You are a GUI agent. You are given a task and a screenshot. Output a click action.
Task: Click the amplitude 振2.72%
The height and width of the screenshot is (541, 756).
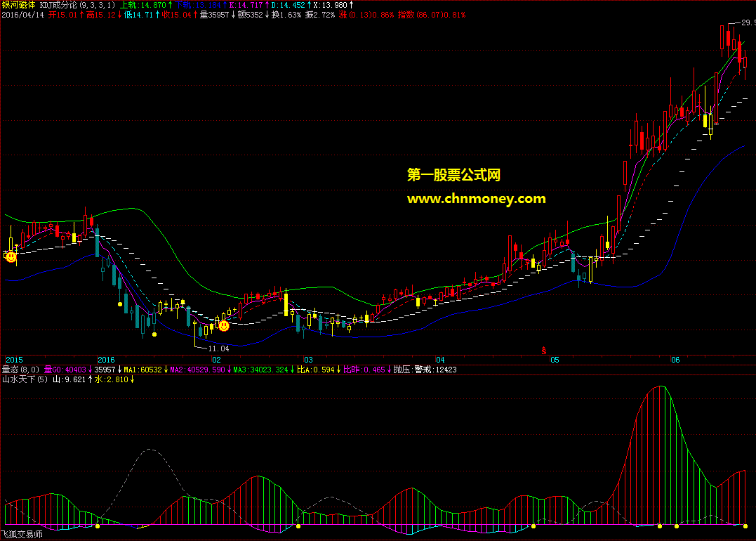click(319, 15)
